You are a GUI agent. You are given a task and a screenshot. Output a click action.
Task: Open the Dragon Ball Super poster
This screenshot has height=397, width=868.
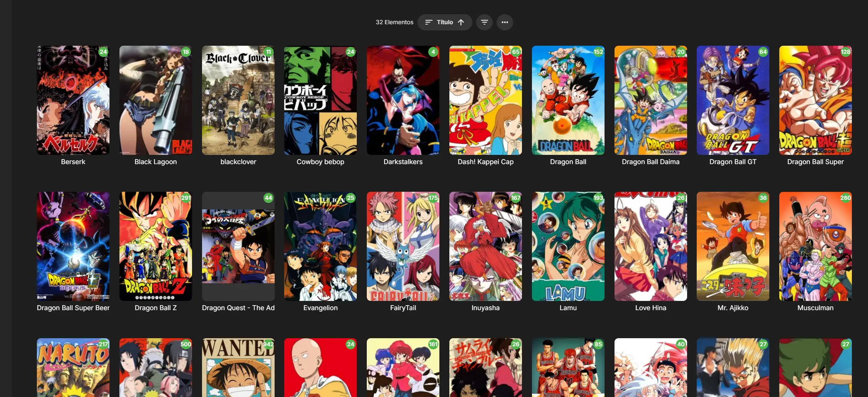click(x=815, y=100)
